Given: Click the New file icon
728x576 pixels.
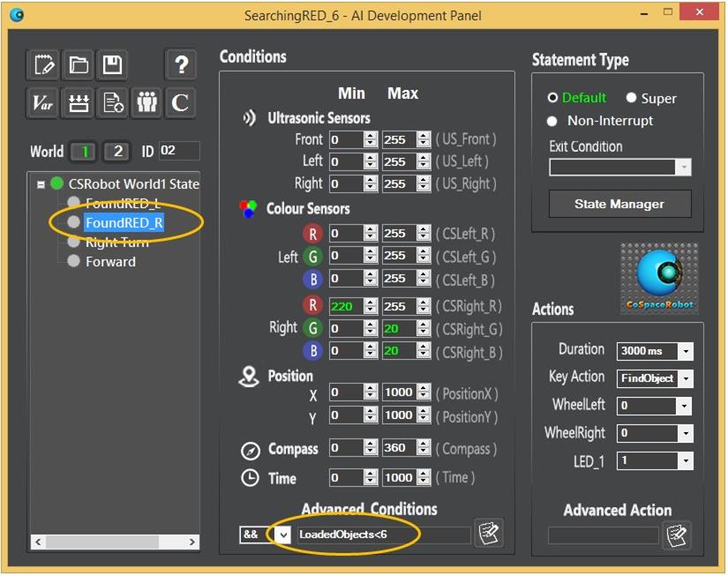Looking at the screenshot, I should [x=43, y=64].
